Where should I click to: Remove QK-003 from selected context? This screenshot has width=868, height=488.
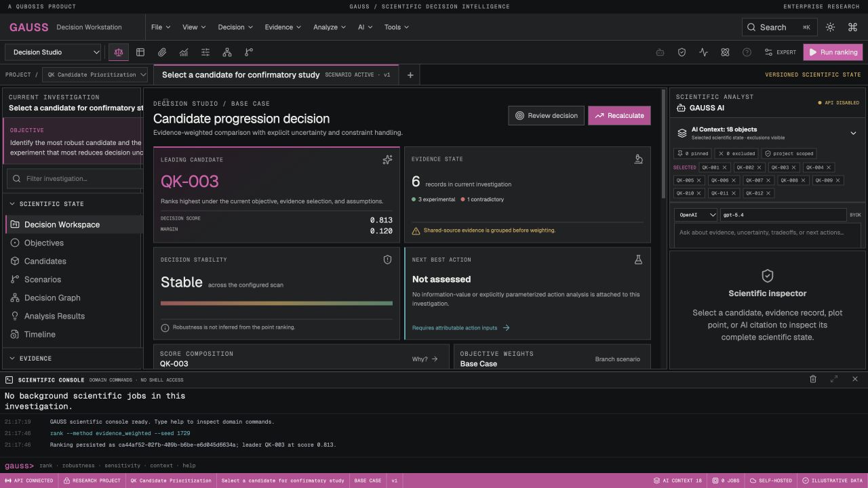pyautogui.click(x=793, y=167)
